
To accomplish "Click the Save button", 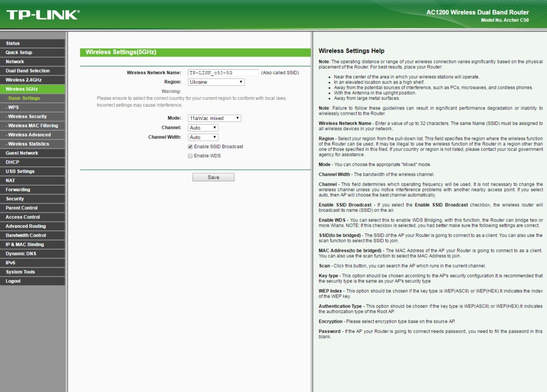I will click(x=213, y=177).
